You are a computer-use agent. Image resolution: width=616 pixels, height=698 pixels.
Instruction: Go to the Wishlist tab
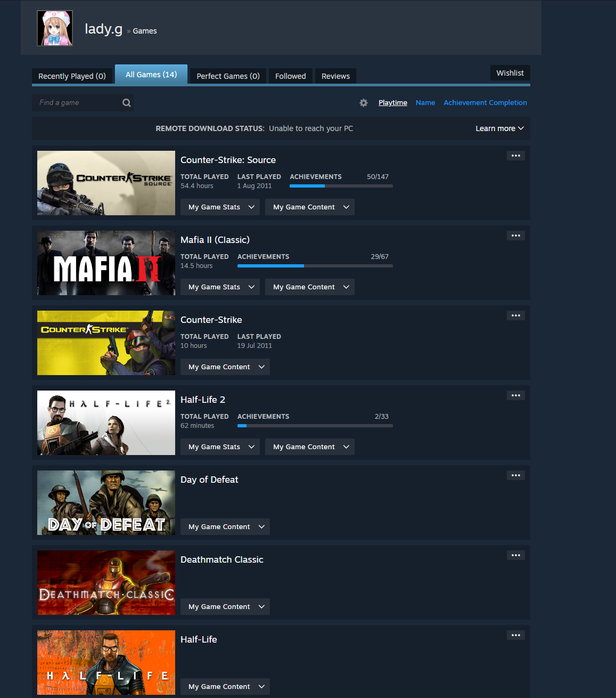coord(510,73)
